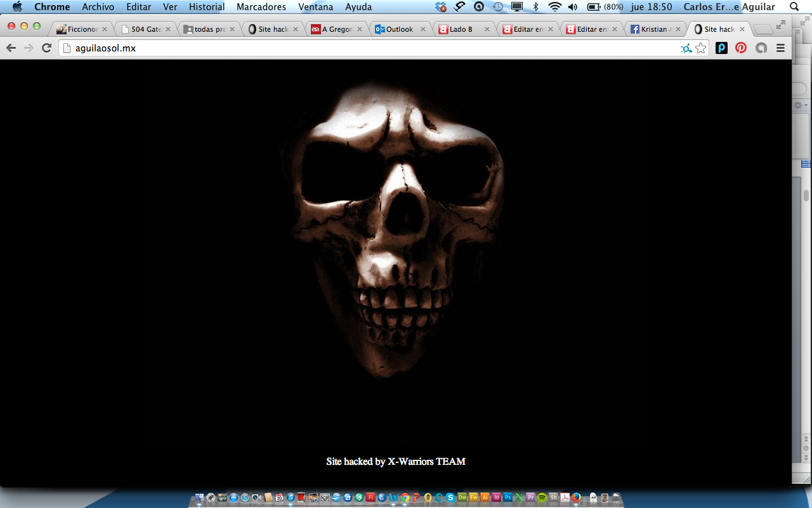Image resolution: width=812 pixels, height=508 pixels.
Task: Expand the battery status menu
Action: pyautogui.click(x=594, y=7)
